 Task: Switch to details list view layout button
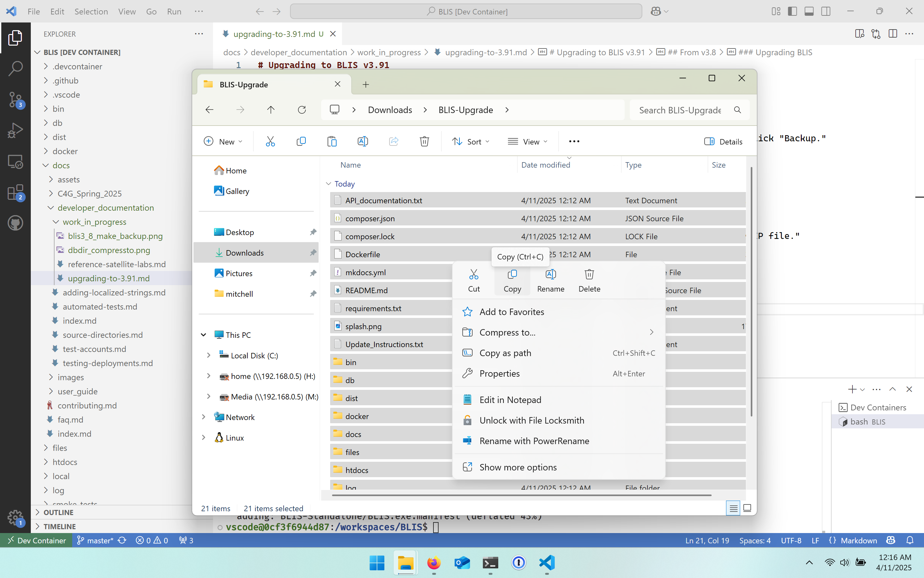click(733, 508)
